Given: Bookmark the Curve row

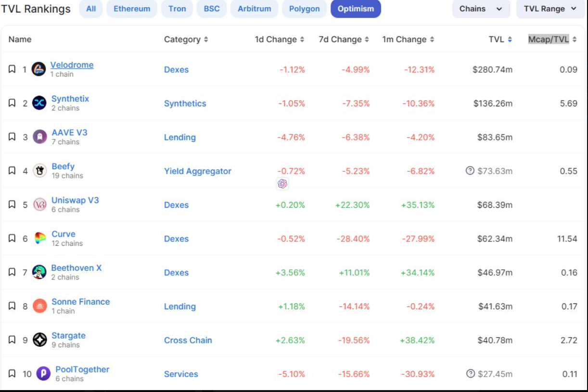Looking at the screenshot, I should (x=12, y=239).
